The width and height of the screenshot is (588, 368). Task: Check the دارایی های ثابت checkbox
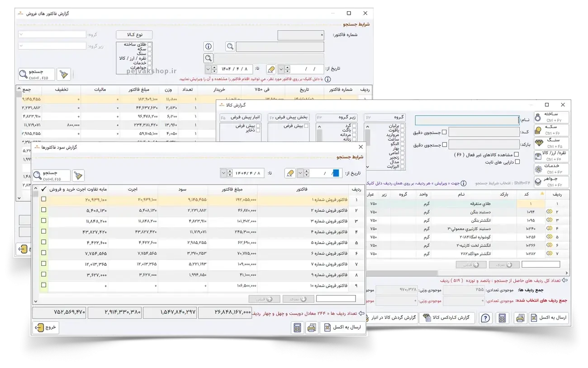517,162
